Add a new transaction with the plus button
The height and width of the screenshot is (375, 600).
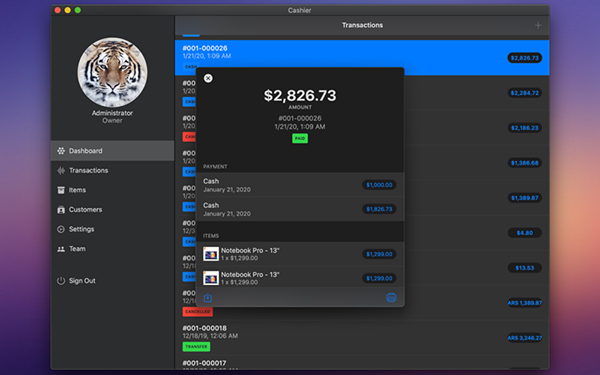point(538,25)
